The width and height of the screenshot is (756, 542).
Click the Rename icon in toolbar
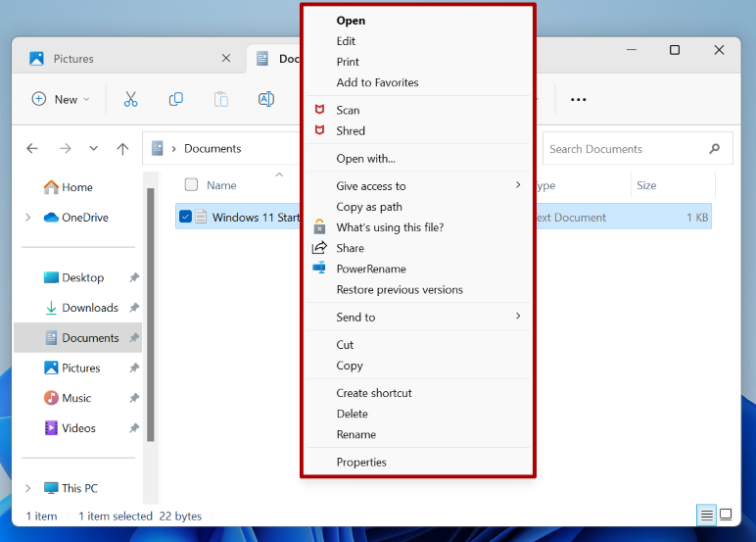tap(266, 99)
